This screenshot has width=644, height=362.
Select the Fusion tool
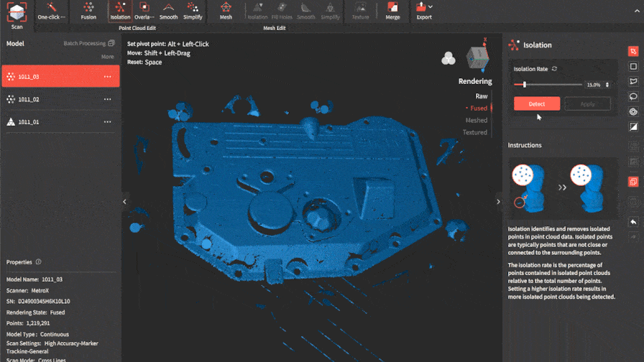[x=88, y=11]
